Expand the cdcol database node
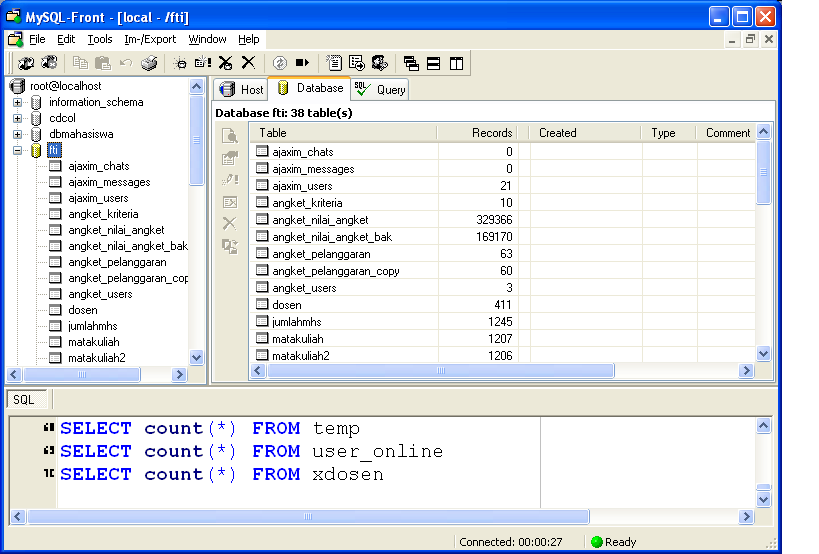This screenshot has height=554, width=819. (18, 119)
